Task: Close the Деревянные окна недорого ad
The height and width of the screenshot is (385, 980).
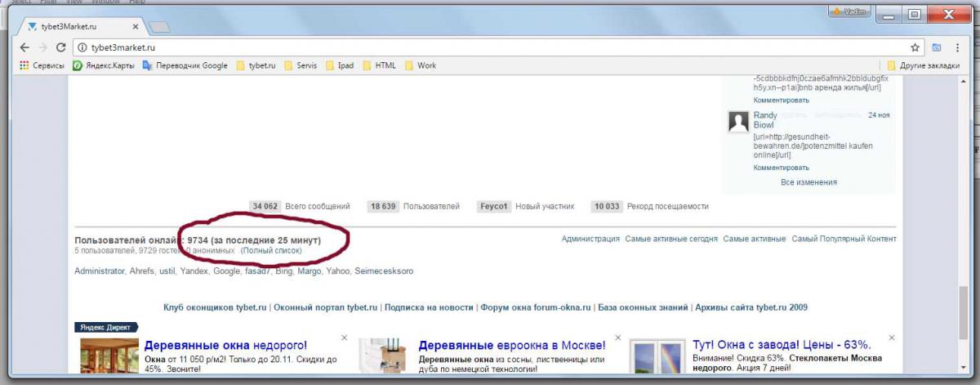Action: click(x=344, y=338)
